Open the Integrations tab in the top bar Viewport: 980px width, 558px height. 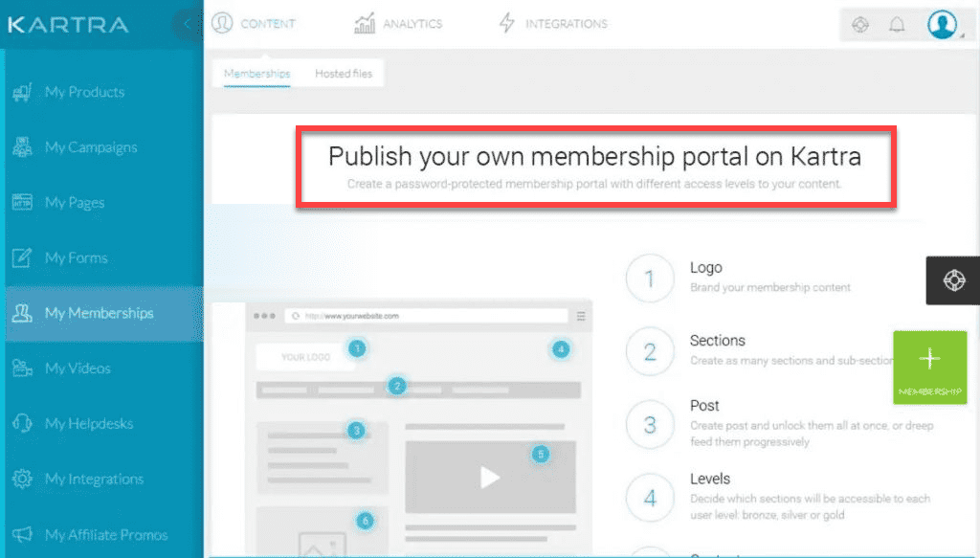click(x=553, y=24)
